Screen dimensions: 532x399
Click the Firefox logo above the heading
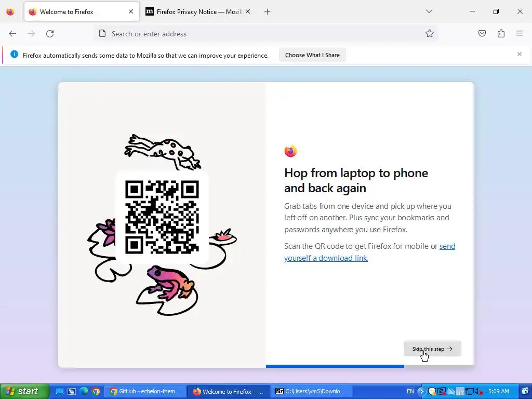(290, 151)
